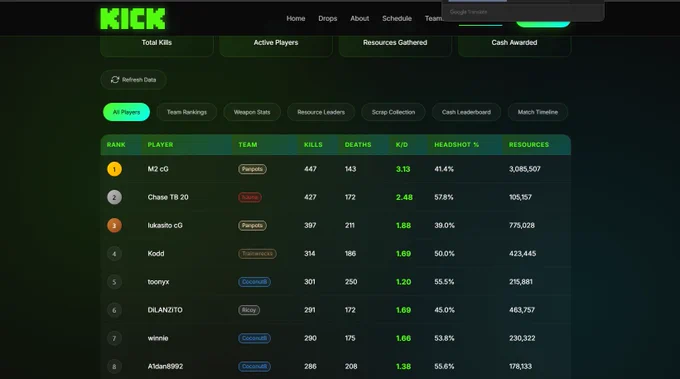Viewport: 680px width, 379px height.
Task: Switch to Team Rankings tab
Action: pyautogui.click(x=187, y=112)
